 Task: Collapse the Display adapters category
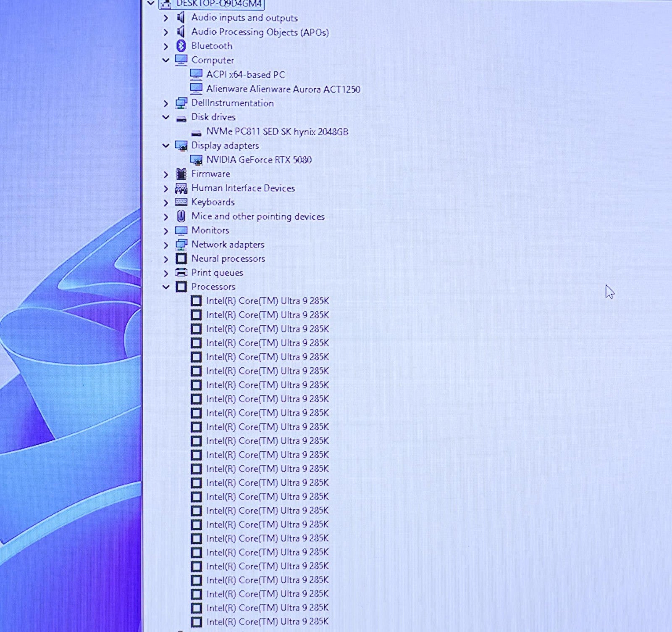point(166,145)
